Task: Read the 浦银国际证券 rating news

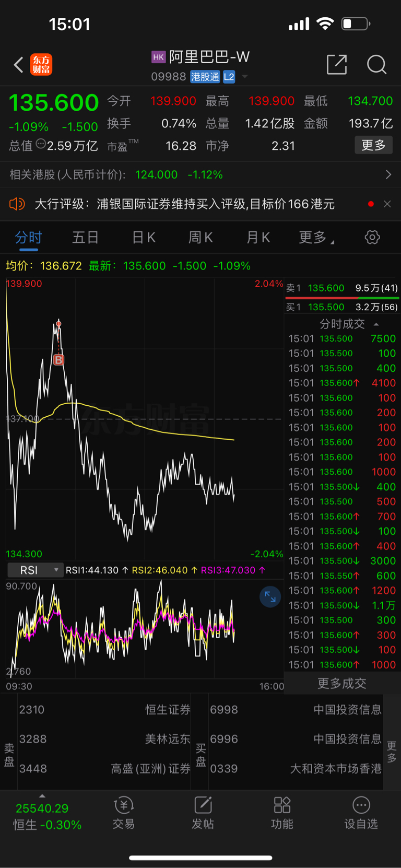Action: point(184,204)
